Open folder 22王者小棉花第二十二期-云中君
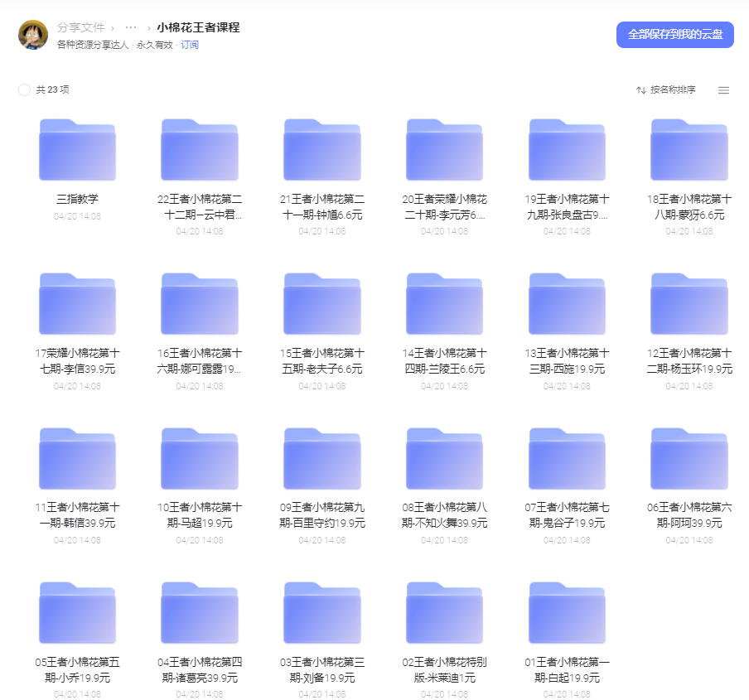 tap(200, 149)
